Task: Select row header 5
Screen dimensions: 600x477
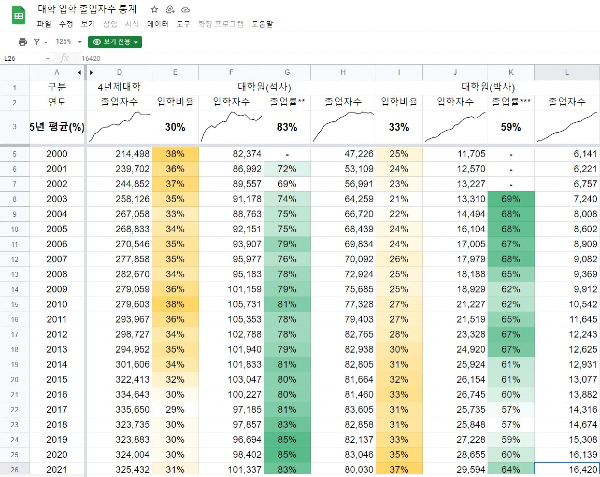Action: (x=14, y=153)
